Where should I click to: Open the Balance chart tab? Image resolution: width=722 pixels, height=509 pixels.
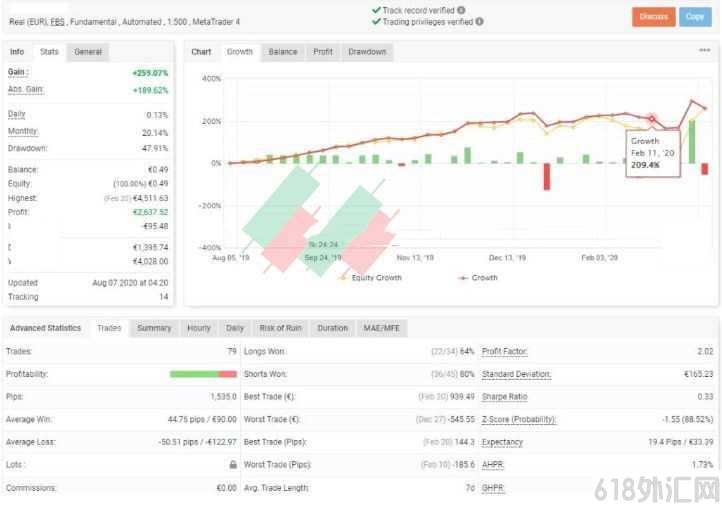tap(283, 52)
